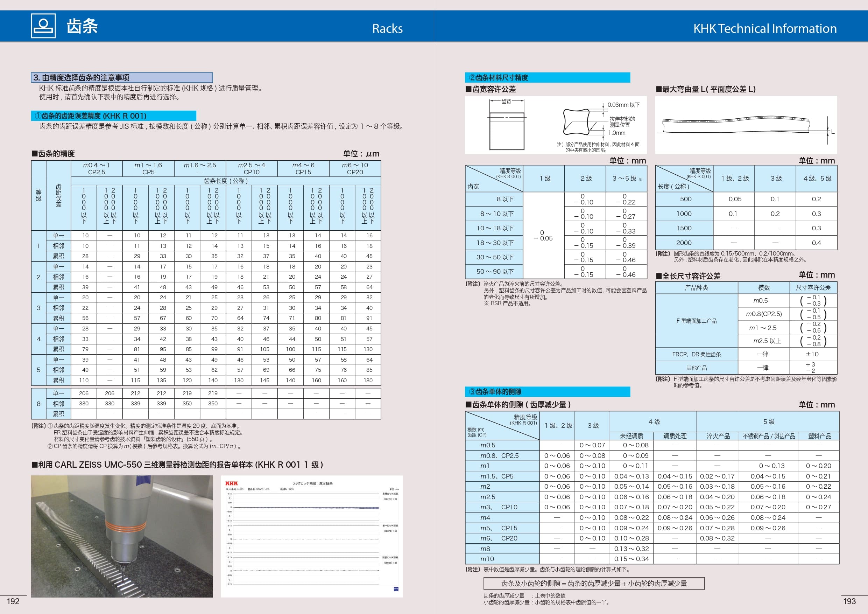Select heading '②齿条材料尺寸精度'
868x614 pixels.
coord(548,78)
